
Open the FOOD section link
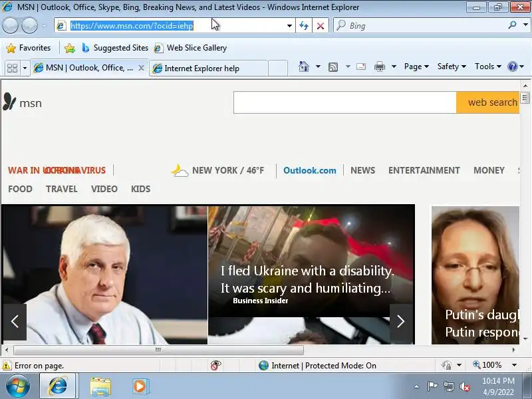21,189
